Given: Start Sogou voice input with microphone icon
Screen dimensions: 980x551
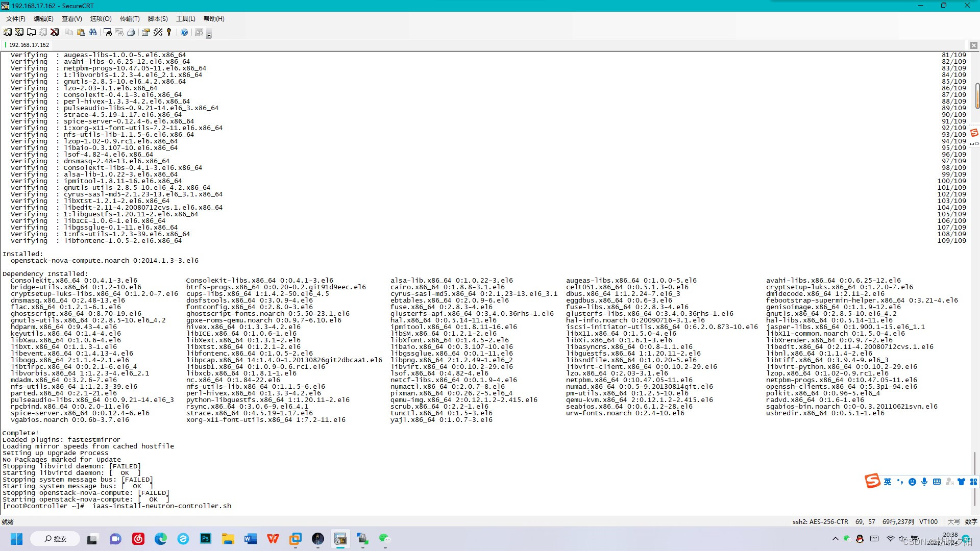Looking at the screenshot, I should point(924,482).
